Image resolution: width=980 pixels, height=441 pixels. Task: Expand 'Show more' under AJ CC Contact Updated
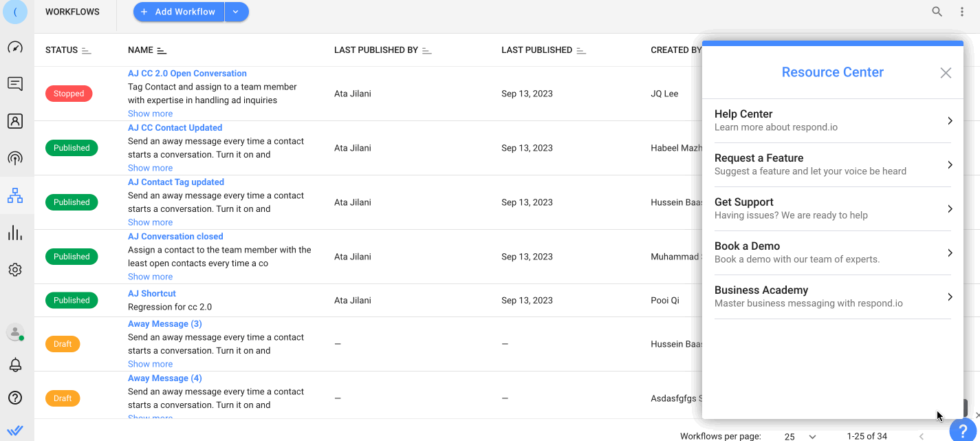pos(150,168)
